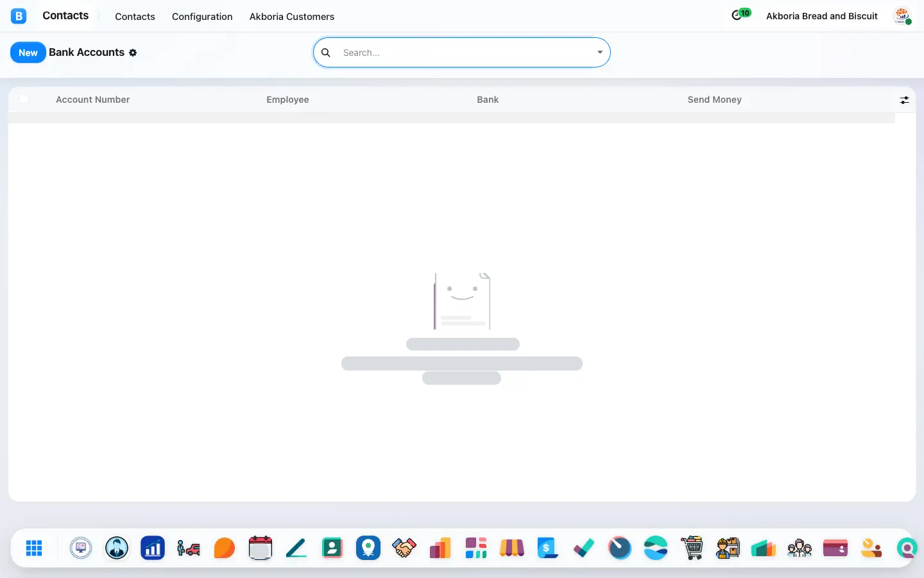Viewport: 924px width, 578px height.
Task: Create a New bank account
Action: [28, 53]
